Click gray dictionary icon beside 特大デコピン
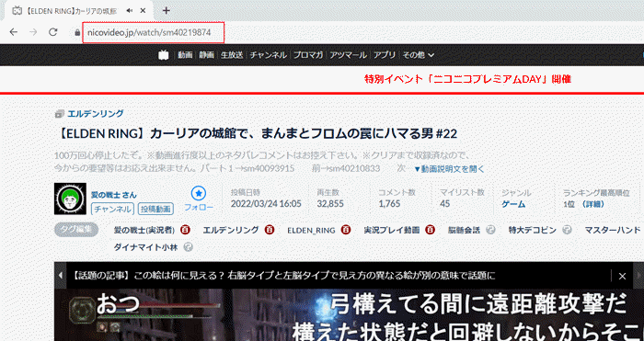Image resolution: width=644 pixels, height=341 pixels. click(x=568, y=230)
